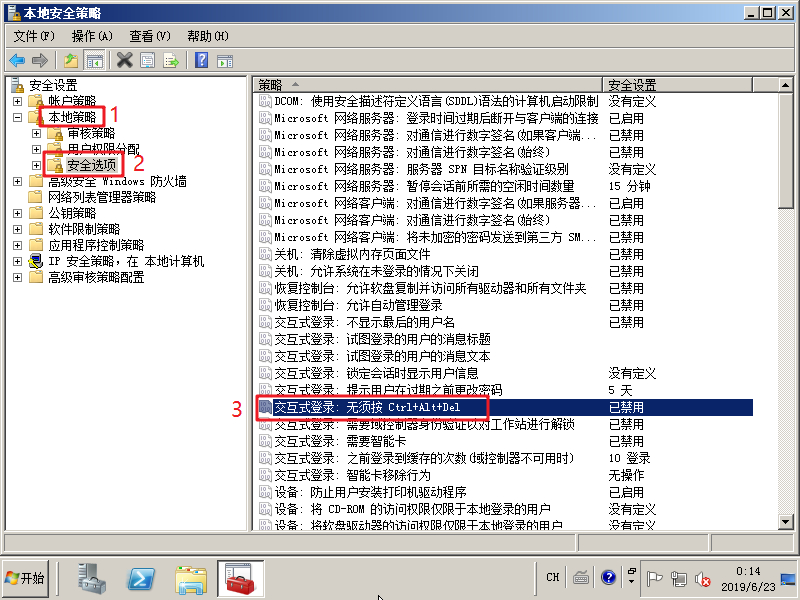Screen dimensions: 800x600
Task: Click the vertical scrollbar down arrow in policy list
Action: coord(786,524)
